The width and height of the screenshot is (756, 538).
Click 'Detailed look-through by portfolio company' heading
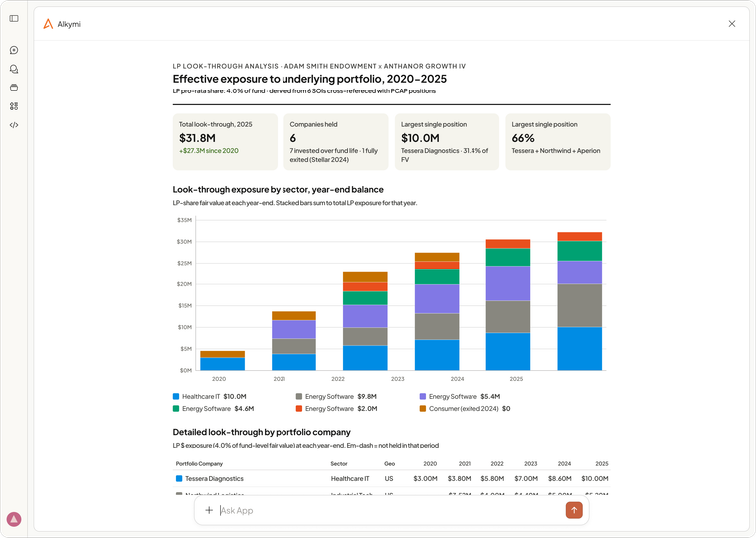262,432
